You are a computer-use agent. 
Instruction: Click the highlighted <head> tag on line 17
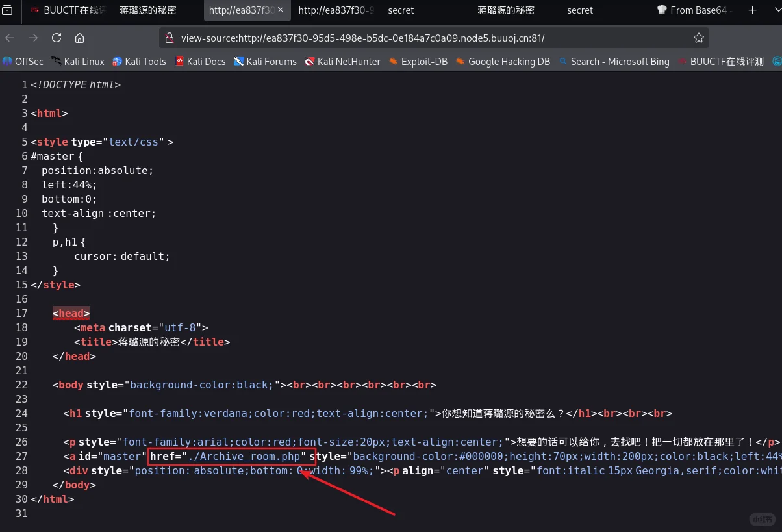point(71,313)
